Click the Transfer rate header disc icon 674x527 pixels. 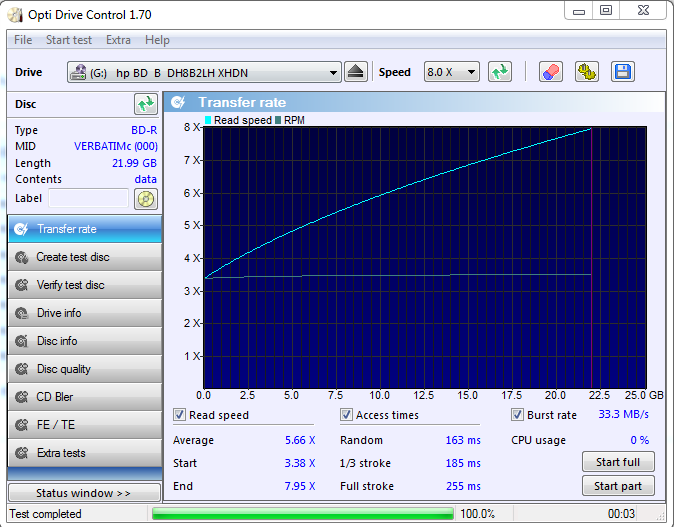click(x=178, y=102)
